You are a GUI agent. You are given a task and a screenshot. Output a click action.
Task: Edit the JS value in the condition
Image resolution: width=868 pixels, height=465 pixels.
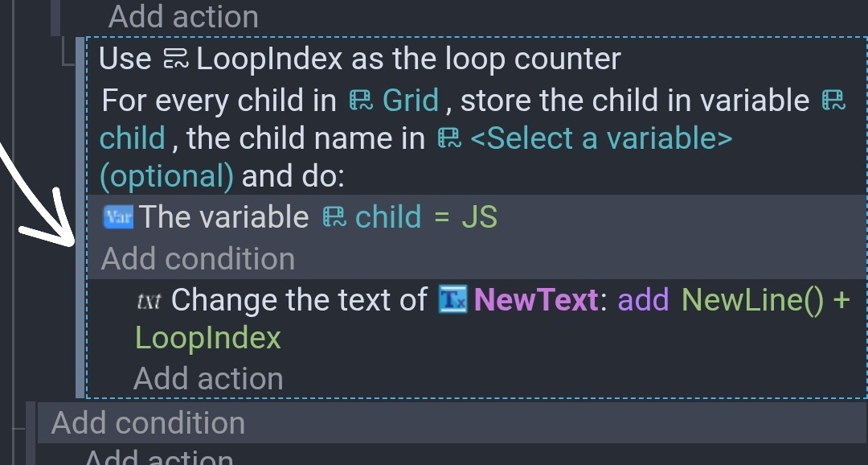tap(479, 217)
